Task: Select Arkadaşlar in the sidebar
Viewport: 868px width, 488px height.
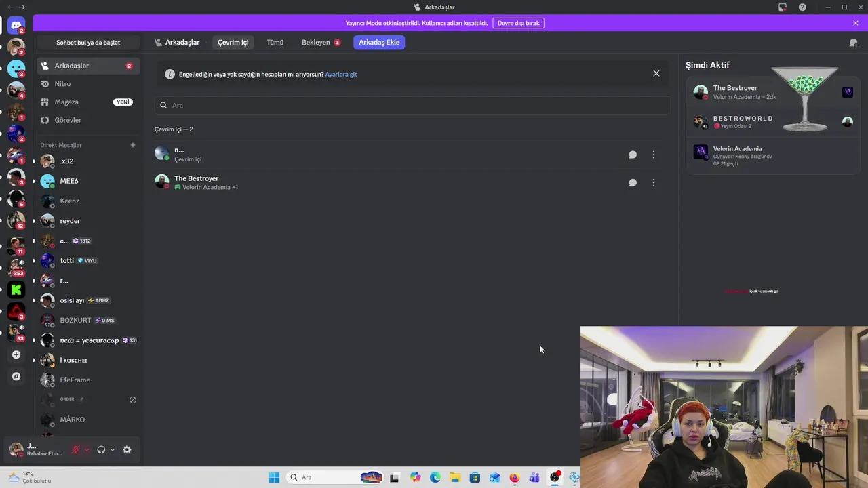Action: click(x=88, y=66)
